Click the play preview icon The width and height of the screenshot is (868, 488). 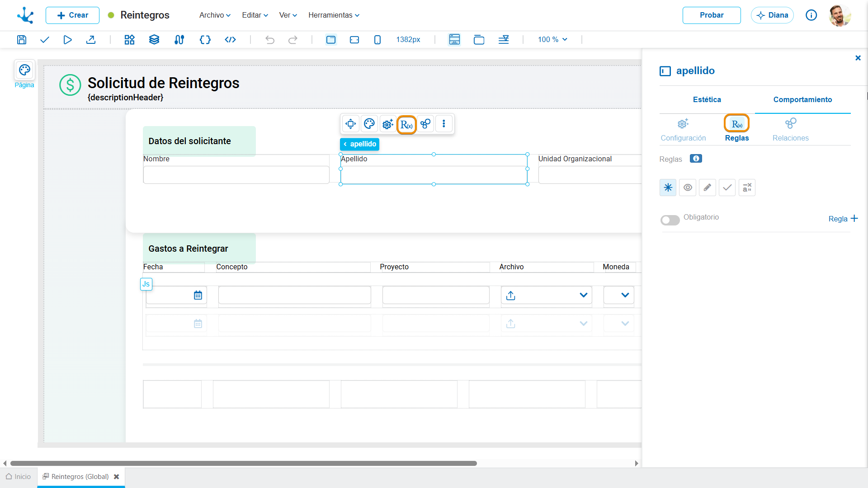(x=67, y=40)
